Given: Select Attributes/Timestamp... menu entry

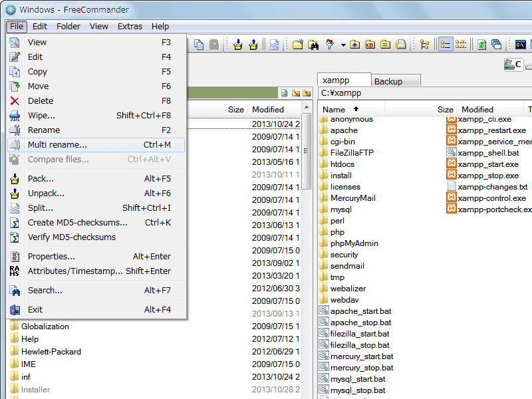Looking at the screenshot, I should pos(96,271).
